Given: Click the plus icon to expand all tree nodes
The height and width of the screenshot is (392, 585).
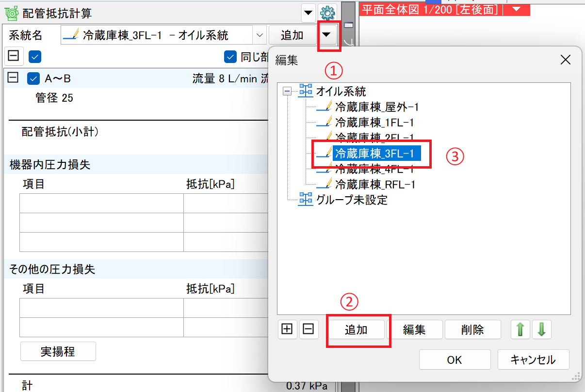Looking at the screenshot, I should (x=287, y=329).
